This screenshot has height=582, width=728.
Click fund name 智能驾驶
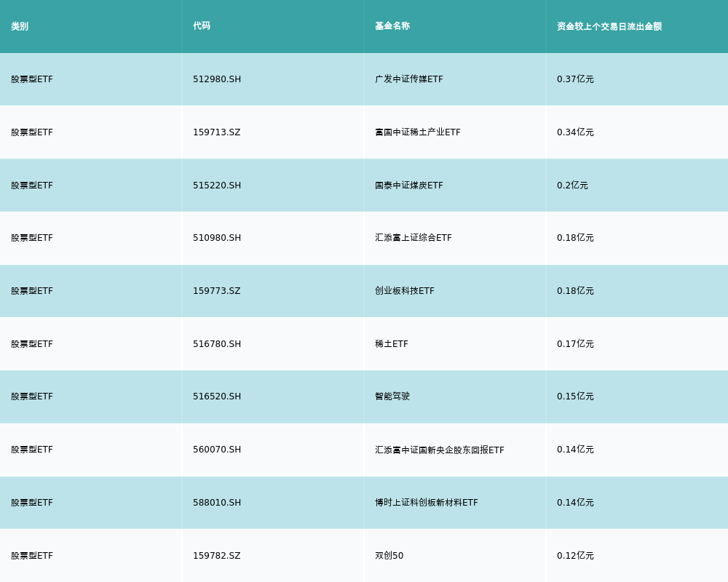[392, 396]
